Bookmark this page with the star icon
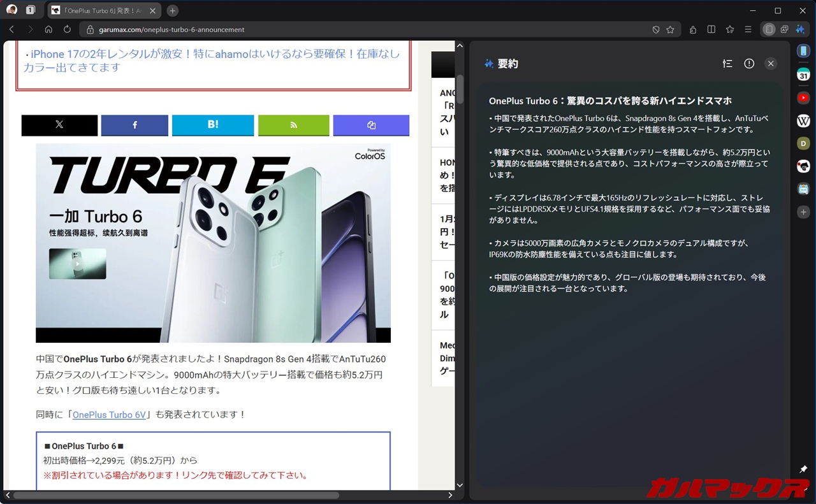Screen dimensions: 816x504 coord(670,29)
